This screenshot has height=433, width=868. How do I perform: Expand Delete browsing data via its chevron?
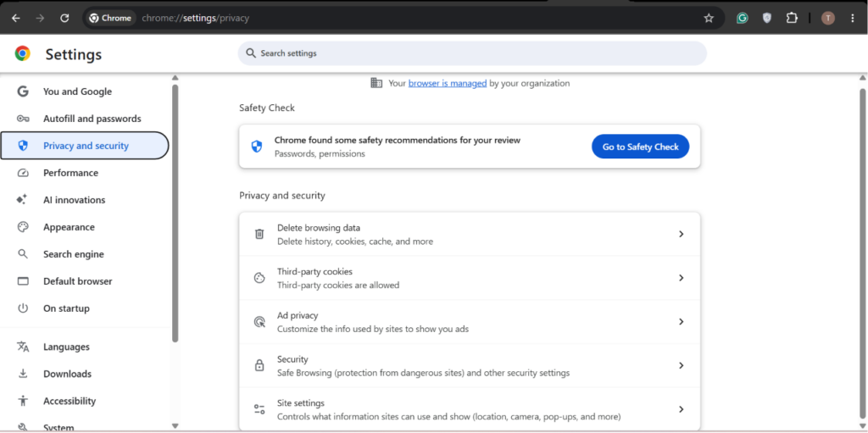682,234
